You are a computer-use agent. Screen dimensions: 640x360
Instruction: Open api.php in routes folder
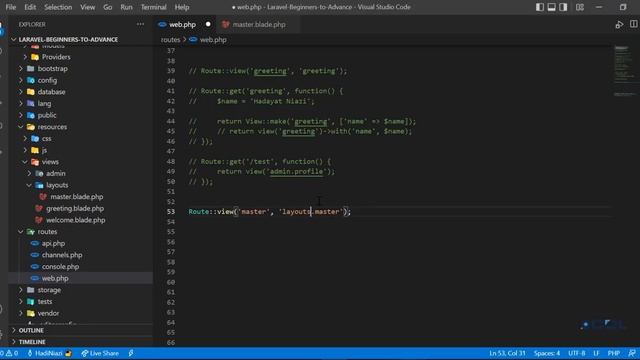(x=53, y=243)
